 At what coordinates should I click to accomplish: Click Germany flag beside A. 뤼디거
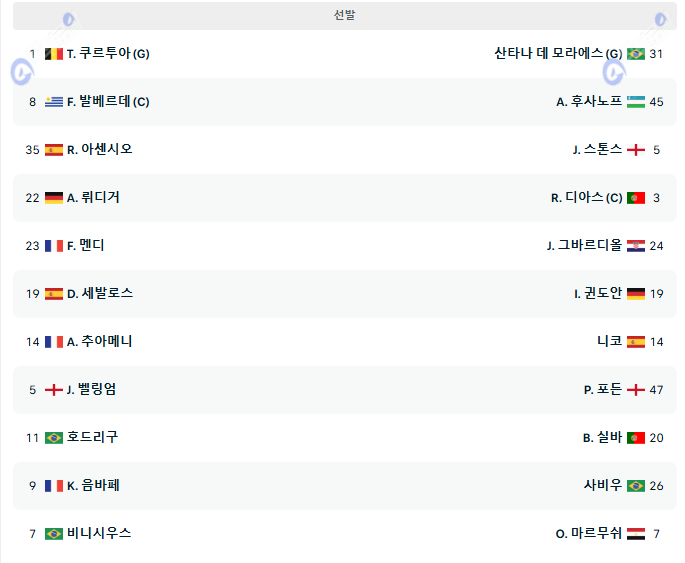click(54, 198)
